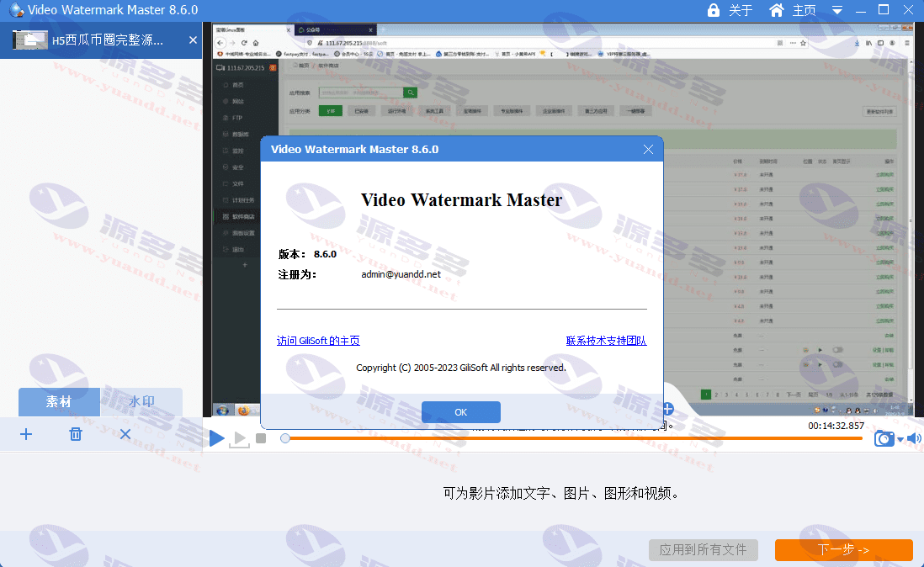The image size is (924, 567).
Task: Click the lock icon in the title bar
Action: 713,10
